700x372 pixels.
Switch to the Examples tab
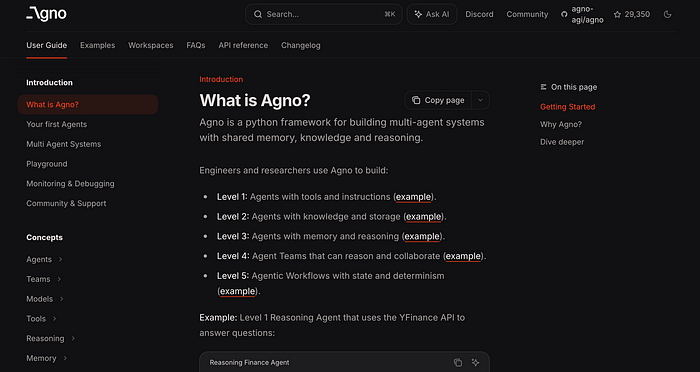(97, 45)
